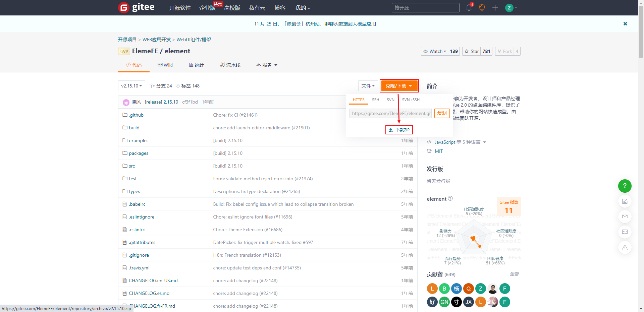Switch to the 流水线 tab
The image size is (644, 312).
[230, 65]
